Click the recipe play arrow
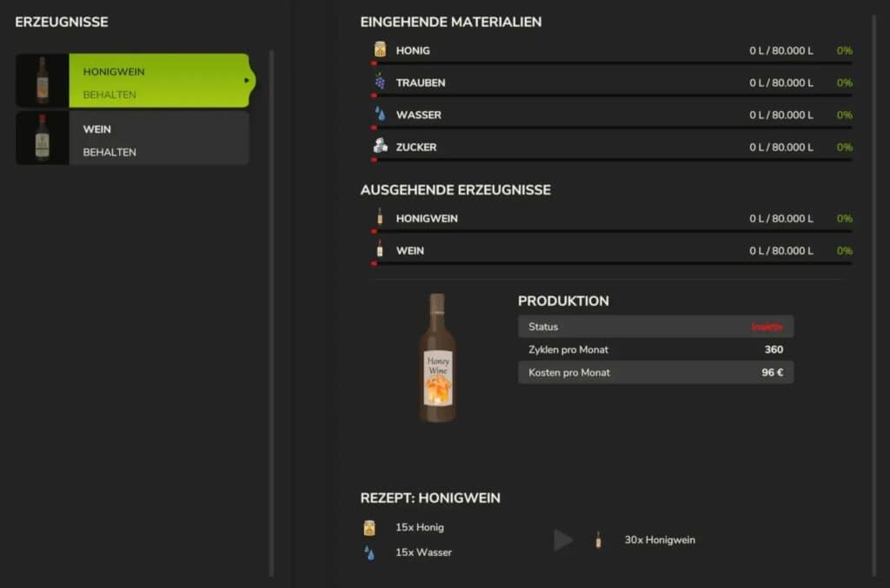Image resolution: width=890 pixels, height=588 pixels. click(x=562, y=539)
